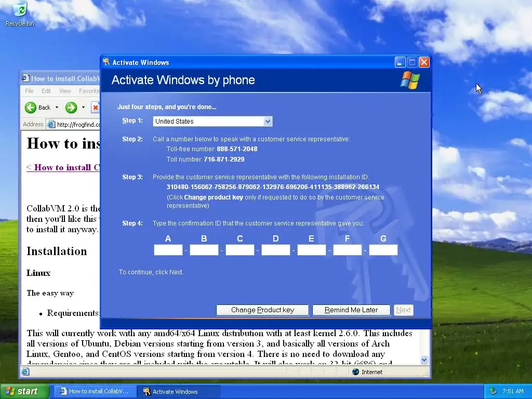
Task: Click the disabled Next button
Action: [x=403, y=310]
